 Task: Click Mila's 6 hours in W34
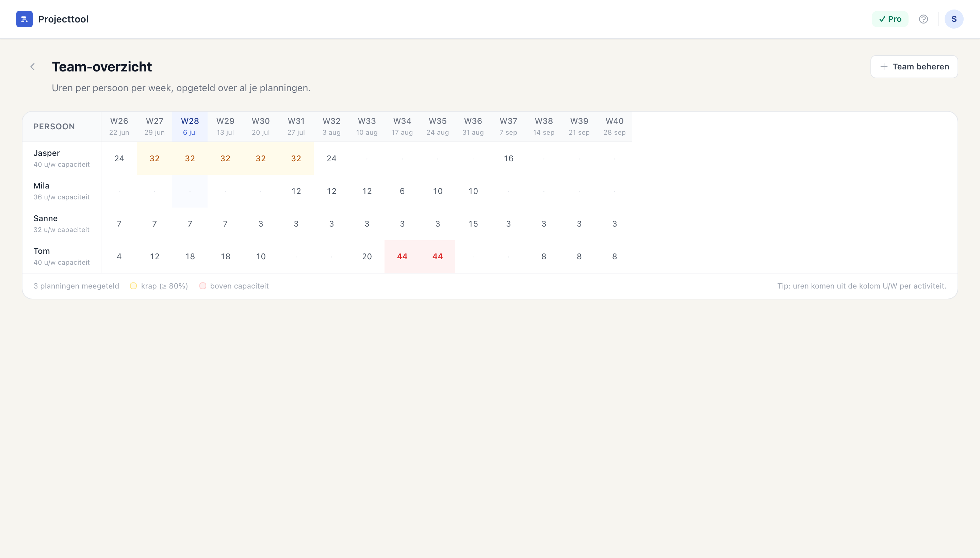(402, 191)
